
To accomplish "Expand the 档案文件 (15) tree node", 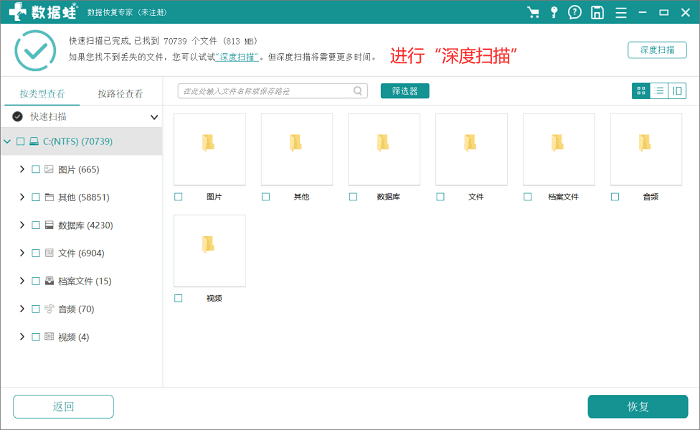I will pyautogui.click(x=22, y=281).
